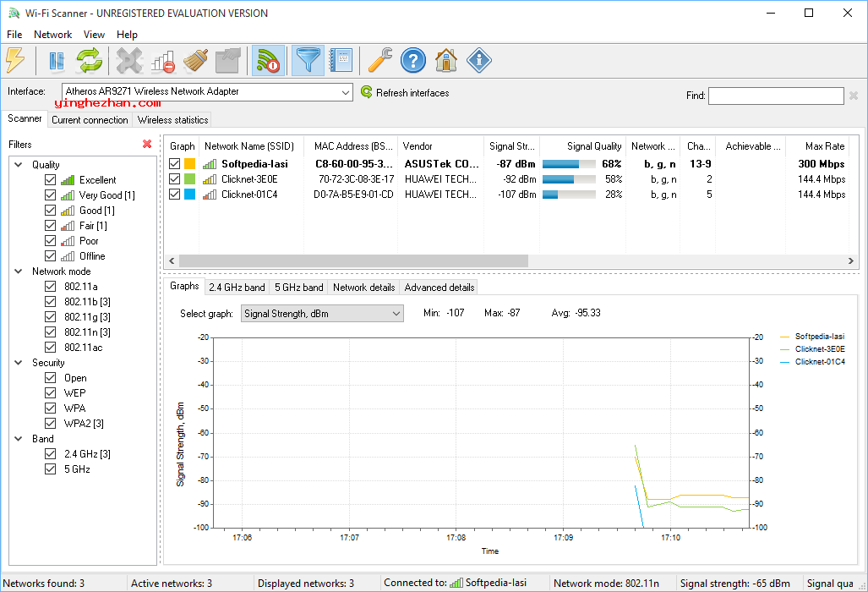Switch to Wireless statistics tab
This screenshot has width=868, height=592.
(x=172, y=119)
